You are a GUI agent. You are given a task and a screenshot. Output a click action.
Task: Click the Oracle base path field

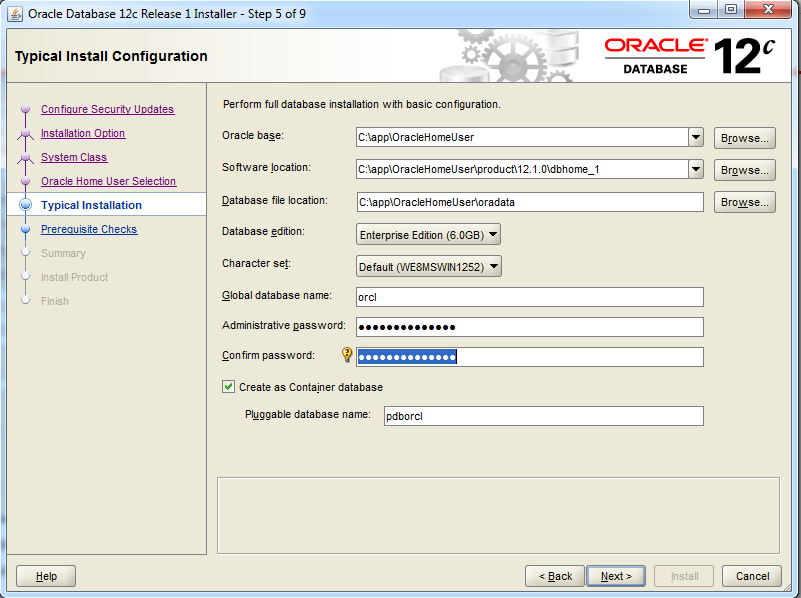click(522, 137)
